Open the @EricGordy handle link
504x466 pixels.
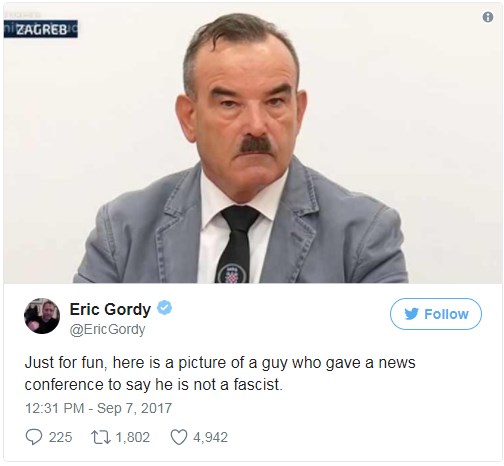[x=107, y=330]
